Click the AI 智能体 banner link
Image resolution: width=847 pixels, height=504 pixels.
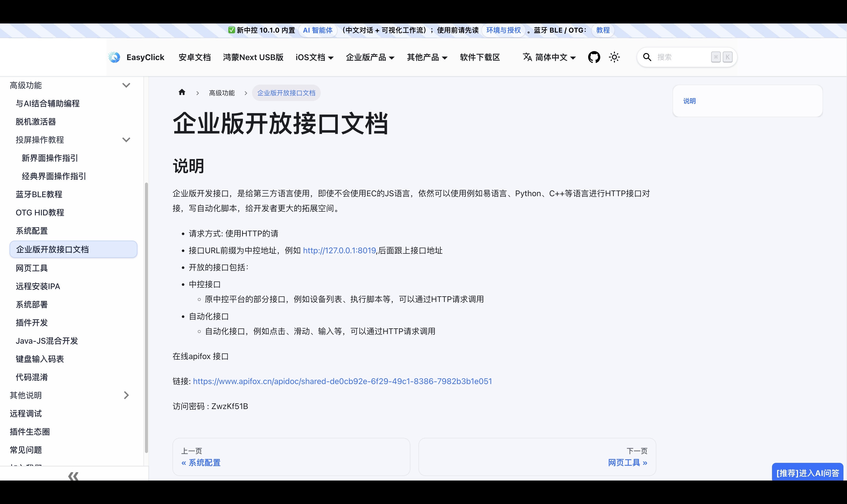pos(317,30)
